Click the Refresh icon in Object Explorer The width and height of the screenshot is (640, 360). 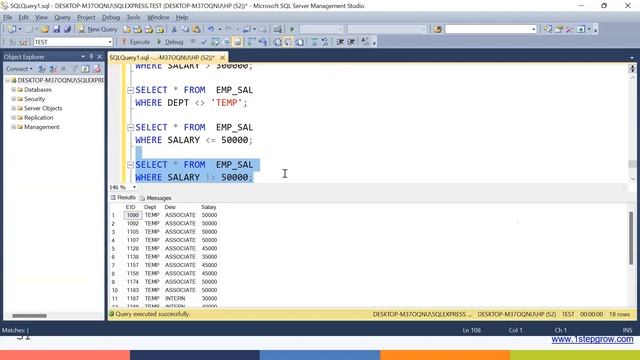pyautogui.click(x=85, y=69)
